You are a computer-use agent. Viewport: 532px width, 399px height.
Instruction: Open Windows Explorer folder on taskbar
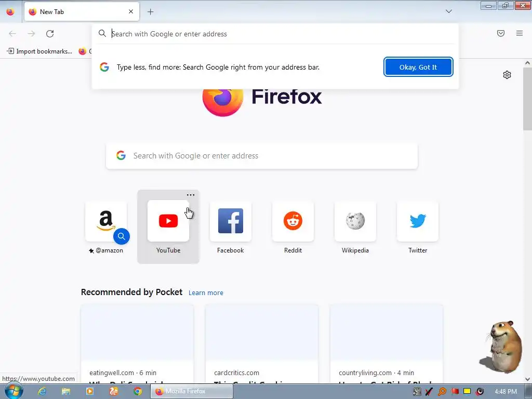click(x=66, y=391)
